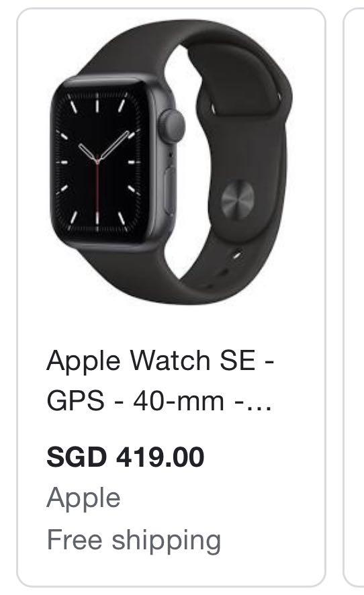This screenshot has width=364, height=595.
Task: Click blank card space between image and title
Action: pos(171,326)
